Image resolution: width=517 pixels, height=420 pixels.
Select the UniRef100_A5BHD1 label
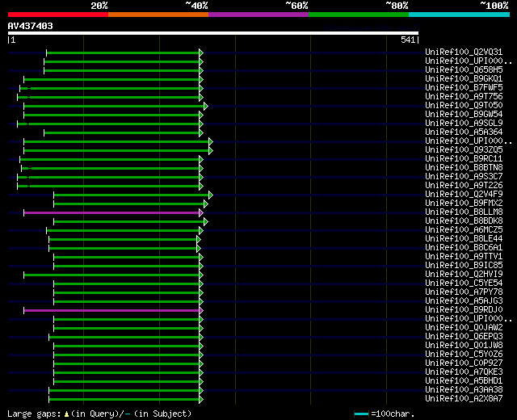click(x=464, y=381)
